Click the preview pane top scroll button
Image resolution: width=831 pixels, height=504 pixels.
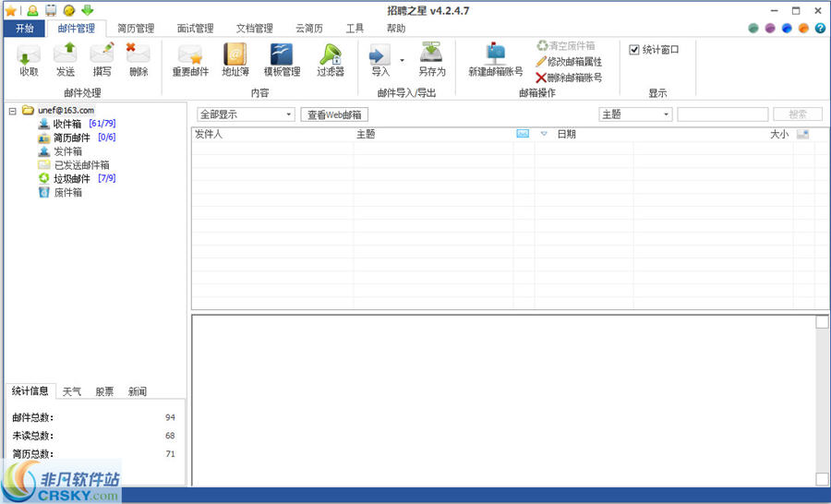coord(822,321)
